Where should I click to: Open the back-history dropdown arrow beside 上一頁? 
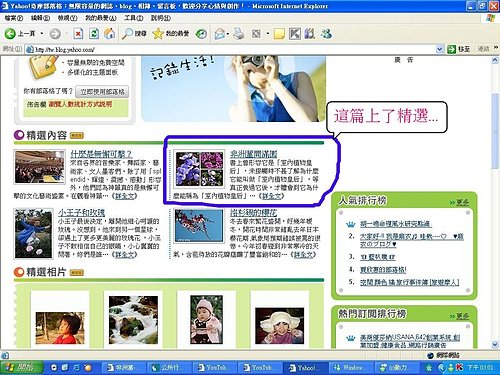(x=42, y=34)
